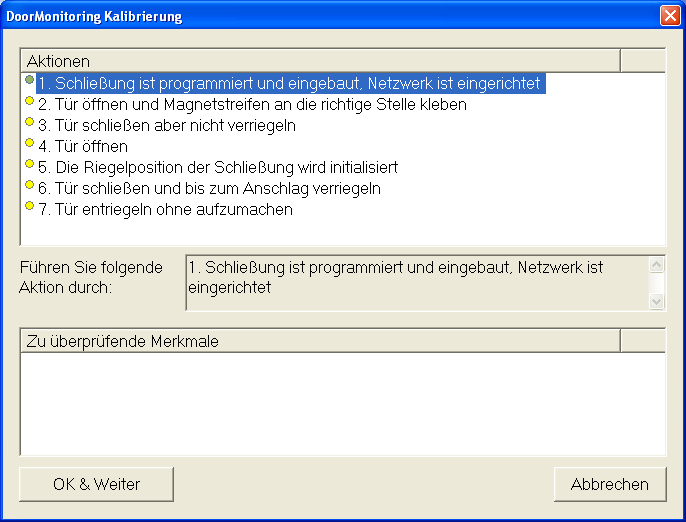The width and height of the screenshot is (686, 522).
Task: Click the green status dot for step 1
Action: pyautogui.click(x=29, y=80)
